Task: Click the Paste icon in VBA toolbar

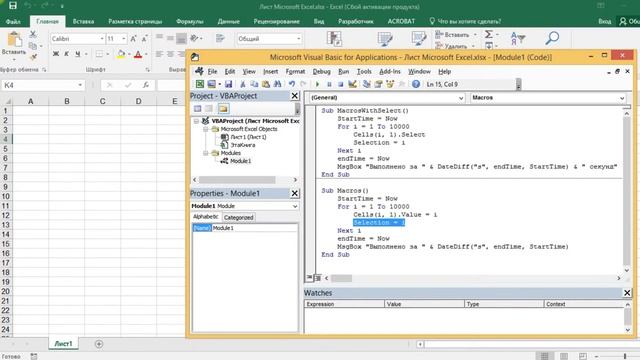Action: (266, 84)
